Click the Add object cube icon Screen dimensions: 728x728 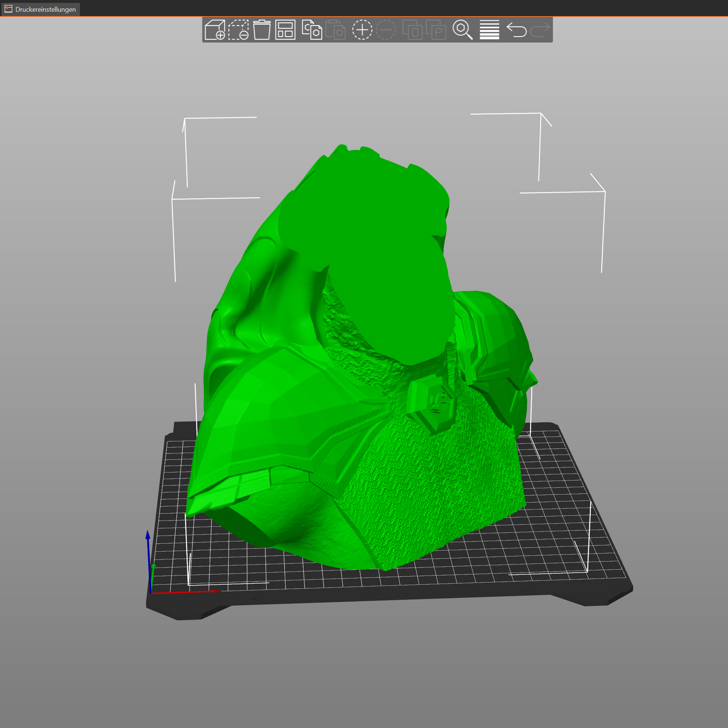click(x=215, y=30)
